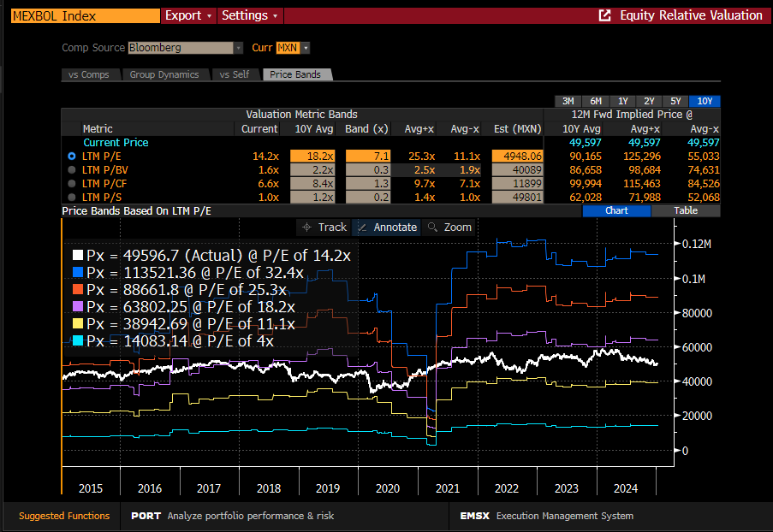Click the Annotate pencil icon
The image size is (773, 532).
(x=362, y=228)
